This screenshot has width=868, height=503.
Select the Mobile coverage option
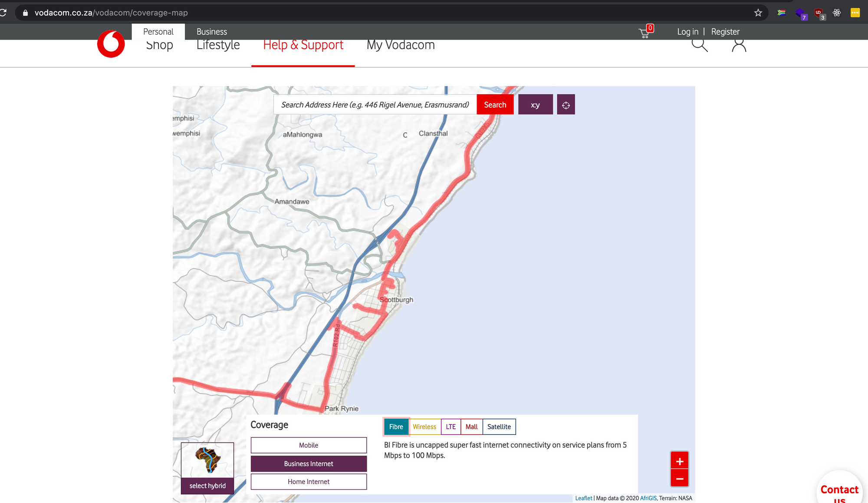[309, 445]
